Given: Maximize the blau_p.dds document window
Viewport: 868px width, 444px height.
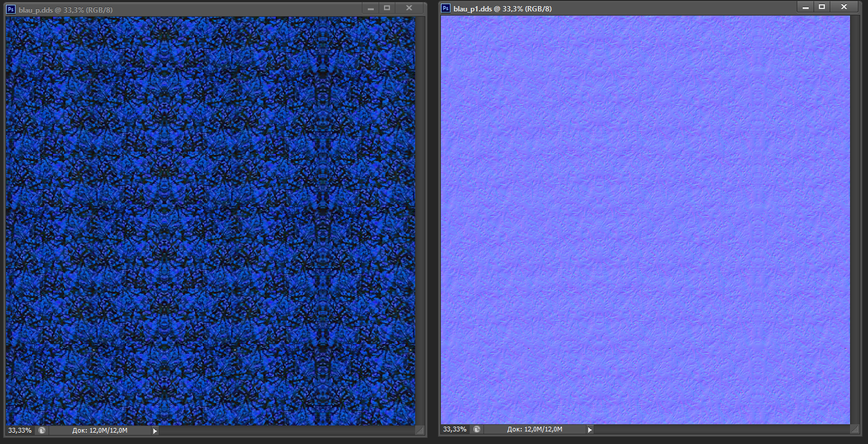Looking at the screenshot, I should 387,8.
